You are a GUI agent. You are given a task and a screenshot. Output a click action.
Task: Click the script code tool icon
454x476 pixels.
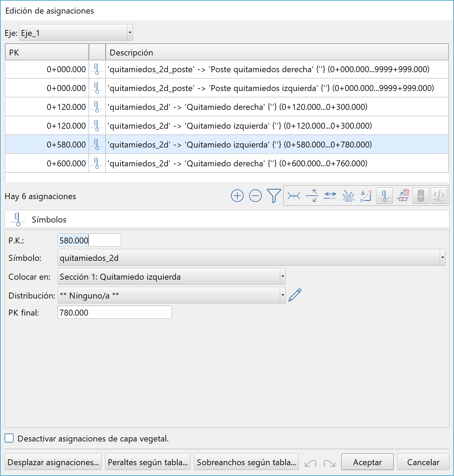439,196
